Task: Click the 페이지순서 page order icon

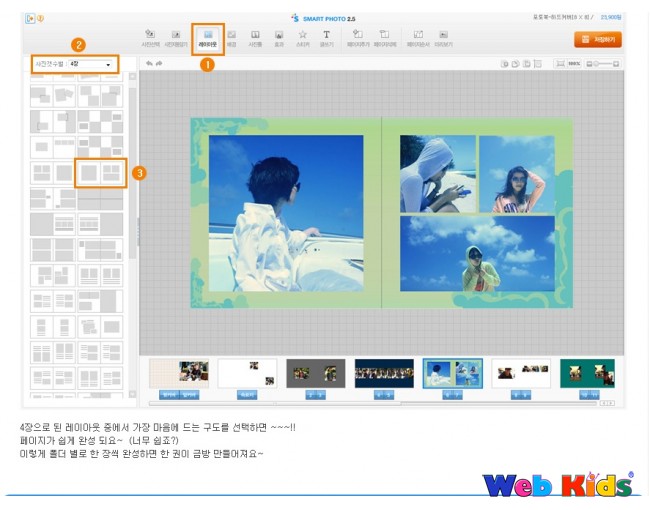Action: coord(417,38)
